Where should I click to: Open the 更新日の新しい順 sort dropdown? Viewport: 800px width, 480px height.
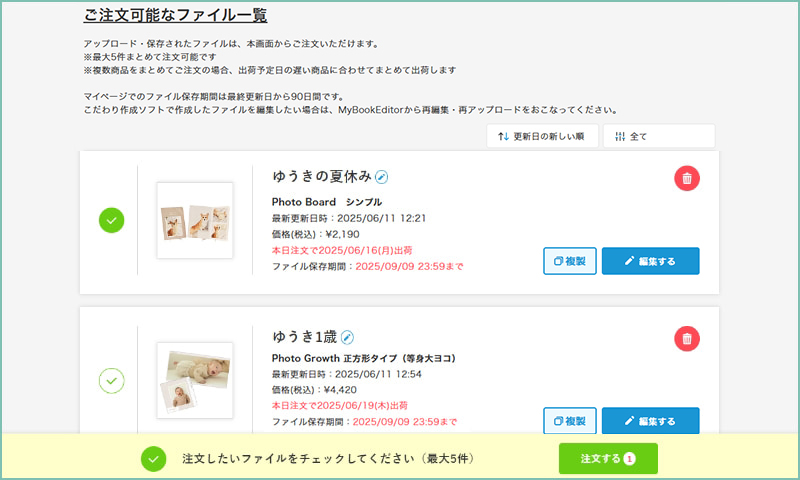(x=542, y=136)
